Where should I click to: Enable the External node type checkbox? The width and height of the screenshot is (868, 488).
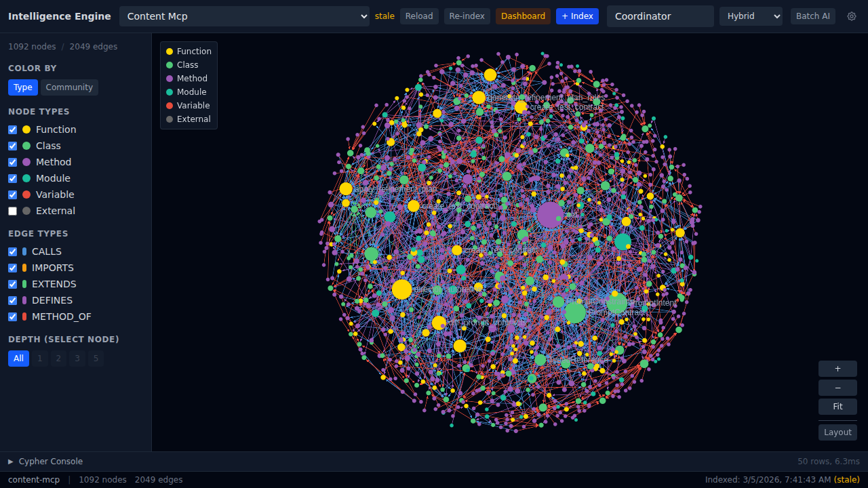tap(13, 211)
